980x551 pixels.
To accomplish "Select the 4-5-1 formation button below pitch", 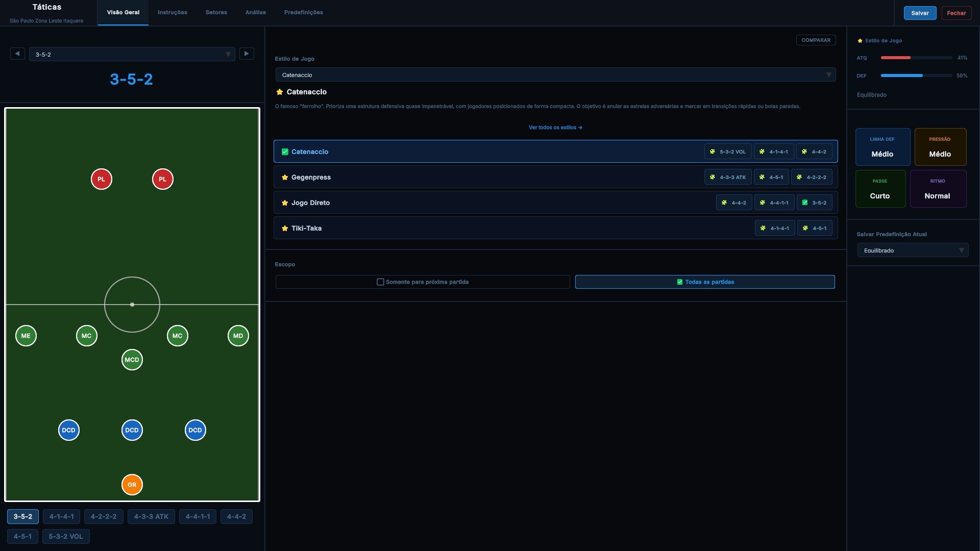I will 22,536.
